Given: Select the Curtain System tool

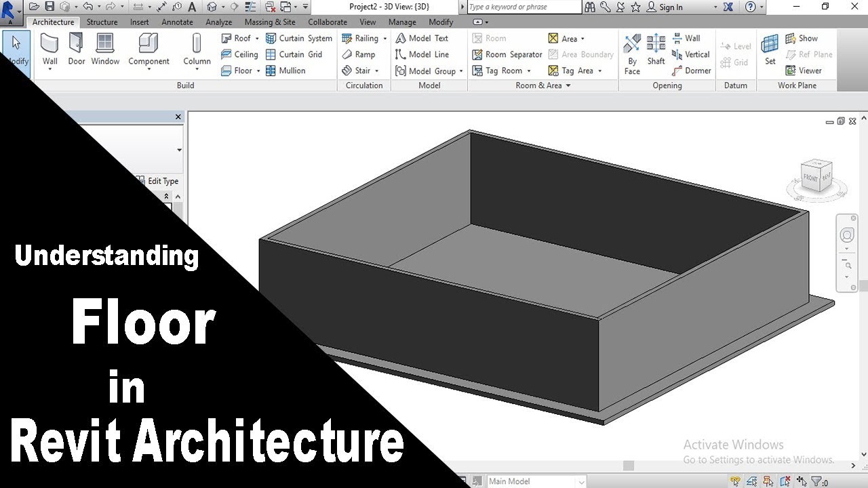Looking at the screenshot, I should (x=299, y=39).
